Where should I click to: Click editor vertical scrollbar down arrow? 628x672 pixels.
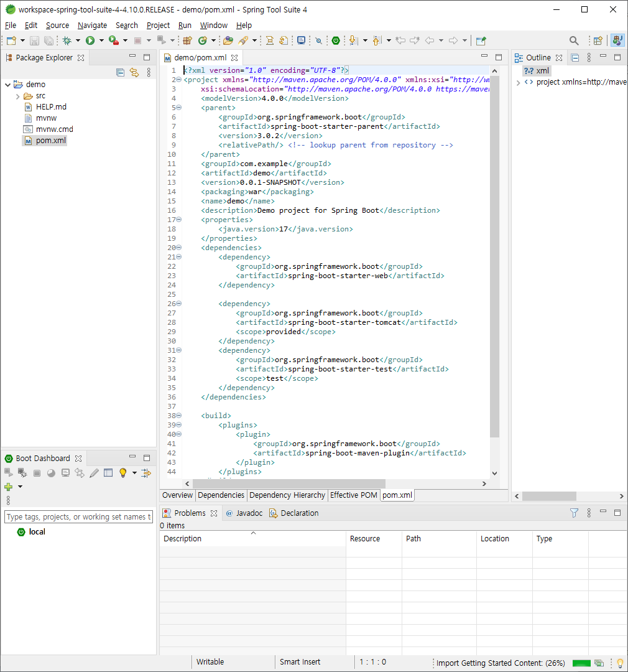click(494, 473)
